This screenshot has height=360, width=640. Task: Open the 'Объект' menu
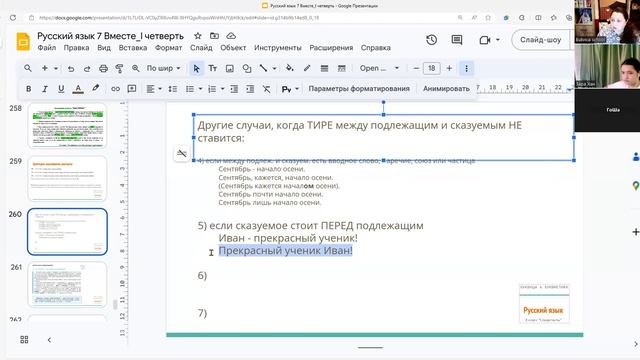pyautogui.click(x=233, y=48)
